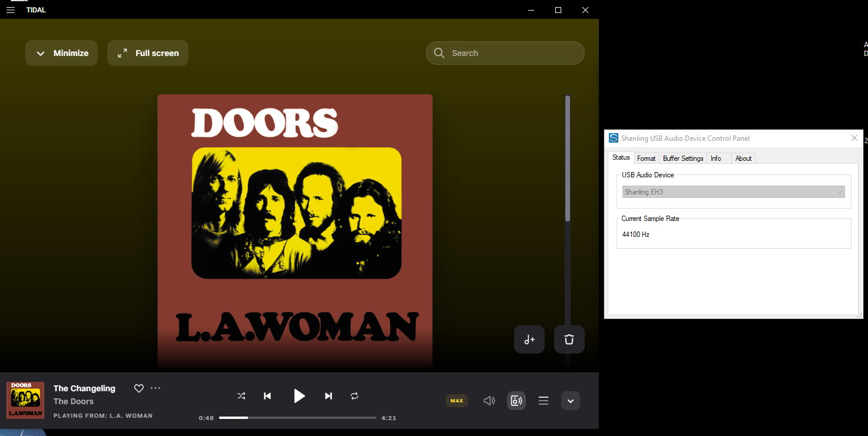Screen dimensions: 868x436
Task: Open the sound output device selector
Action: 516,401
